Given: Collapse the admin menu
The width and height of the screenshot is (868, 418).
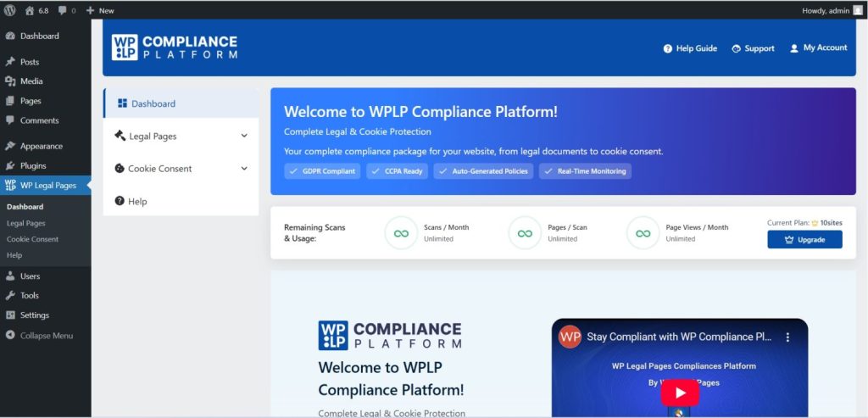Looking at the screenshot, I should [x=46, y=336].
